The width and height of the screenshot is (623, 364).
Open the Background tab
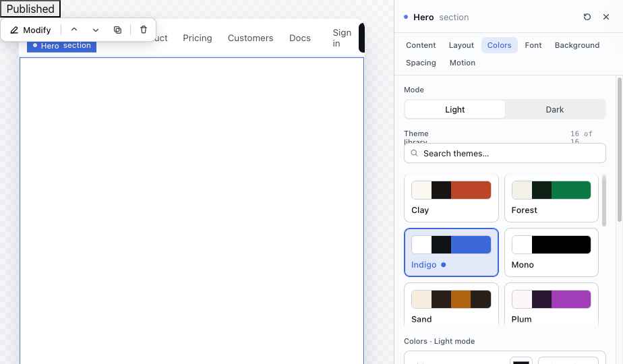tap(577, 45)
